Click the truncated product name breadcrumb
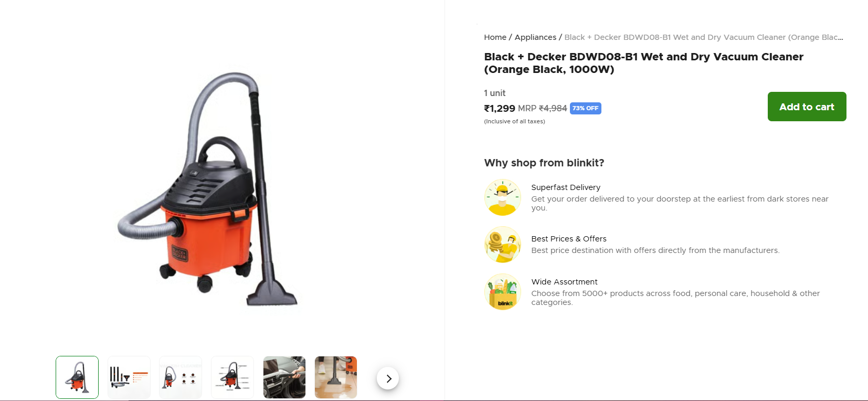The height and width of the screenshot is (401, 868). [x=703, y=37]
